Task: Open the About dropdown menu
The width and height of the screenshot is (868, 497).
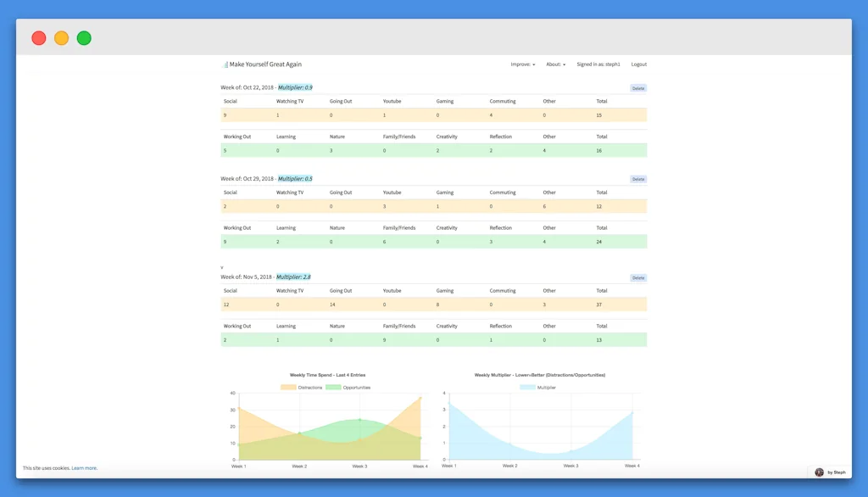Action: point(556,64)
